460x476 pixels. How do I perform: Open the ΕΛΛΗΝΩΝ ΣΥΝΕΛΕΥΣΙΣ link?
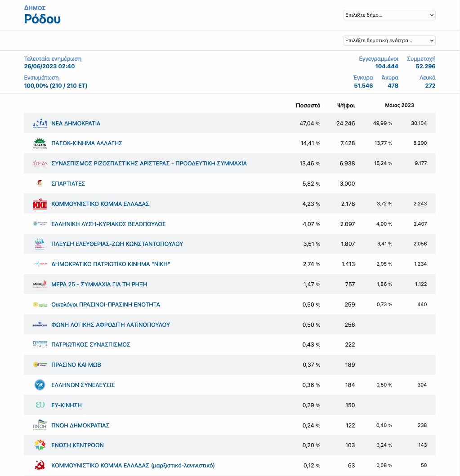pos(83,385)
